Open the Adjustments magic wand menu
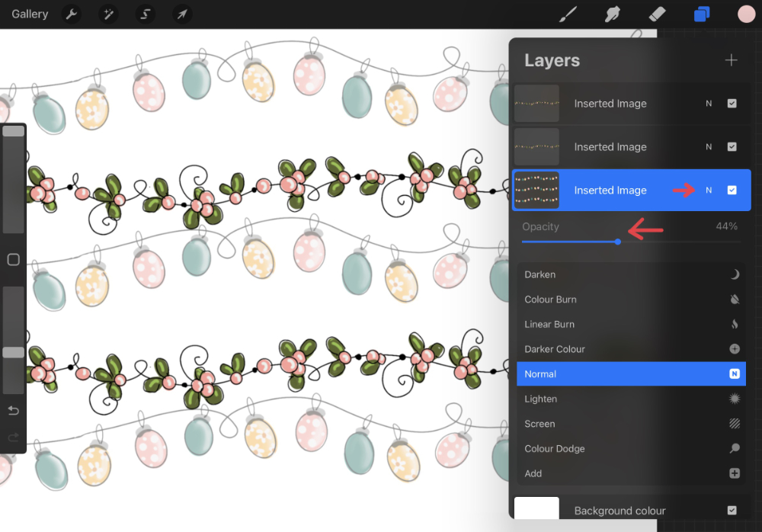The image size is (762, 532). coord(107,14)
